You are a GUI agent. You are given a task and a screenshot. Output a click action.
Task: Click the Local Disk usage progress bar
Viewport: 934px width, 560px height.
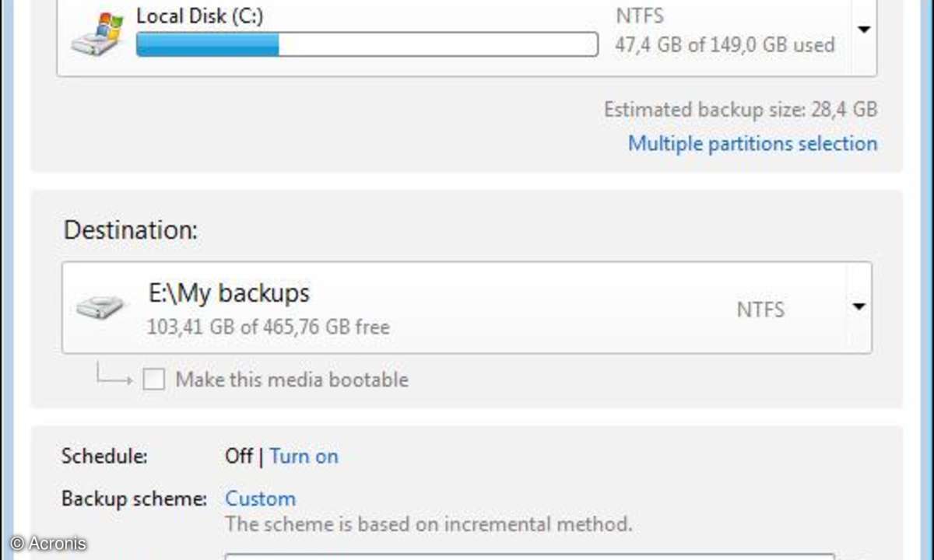pos(367,44)
